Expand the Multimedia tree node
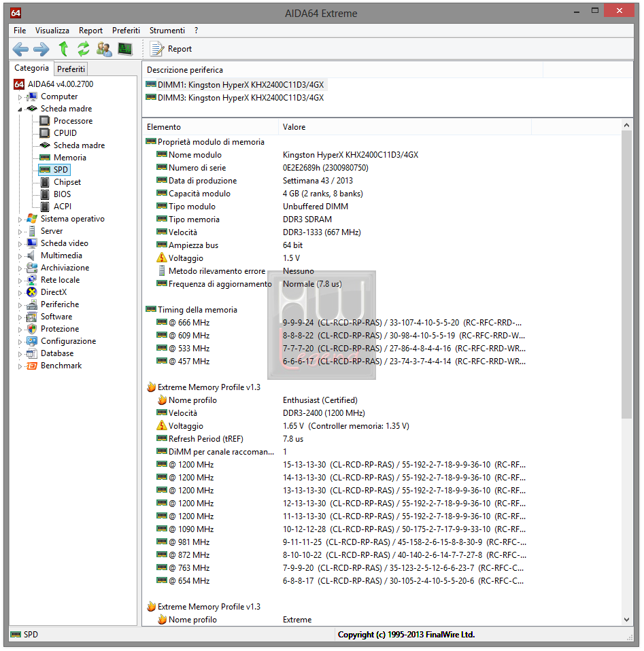Screen dimensions: 644x651 click(x=20, y=256)
